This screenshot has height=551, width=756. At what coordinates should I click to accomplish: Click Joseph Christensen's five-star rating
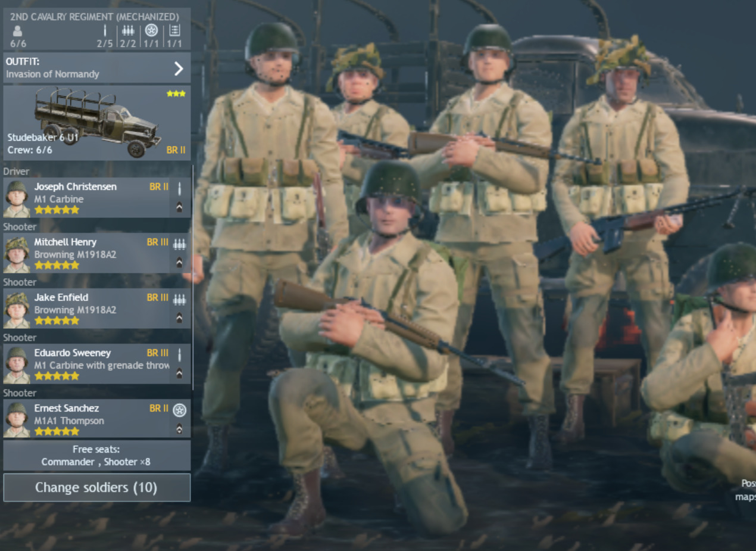57,210
